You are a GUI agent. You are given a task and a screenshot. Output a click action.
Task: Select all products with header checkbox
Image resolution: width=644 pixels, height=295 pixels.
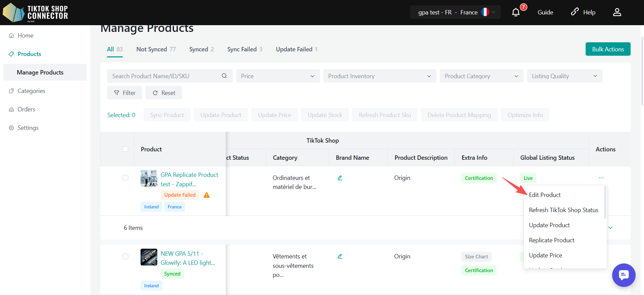coord(125,149)
